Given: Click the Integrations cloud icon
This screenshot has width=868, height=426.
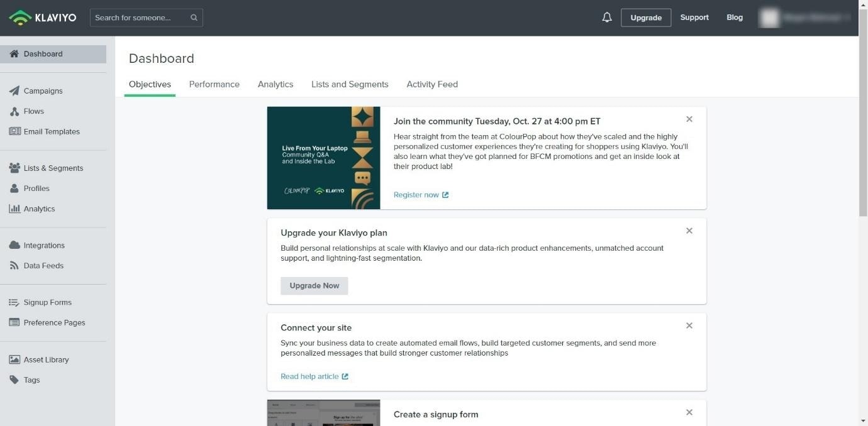Looking at the screenshot, I should coord(14,245).
